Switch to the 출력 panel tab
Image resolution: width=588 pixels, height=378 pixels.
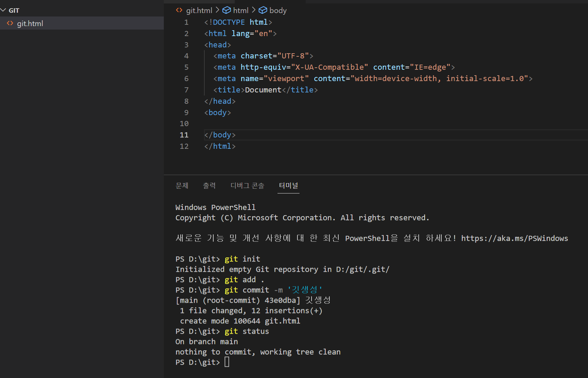pos(209,186)
